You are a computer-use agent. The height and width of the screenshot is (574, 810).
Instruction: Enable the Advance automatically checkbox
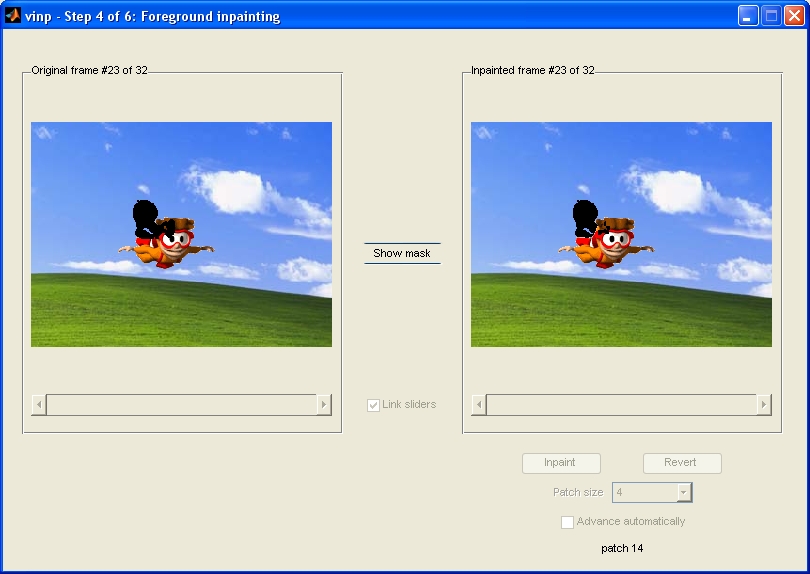pyautogui.click(x=568, y=522)
